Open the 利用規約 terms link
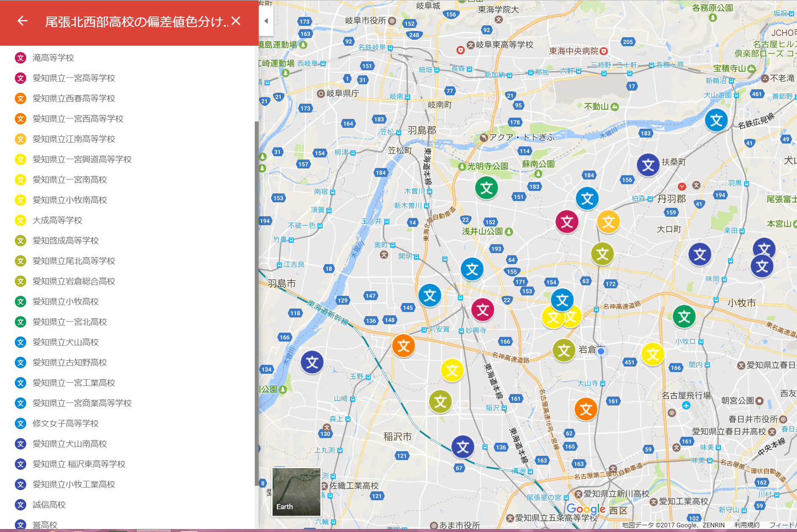The image size is (797, 532). point(747,525)
